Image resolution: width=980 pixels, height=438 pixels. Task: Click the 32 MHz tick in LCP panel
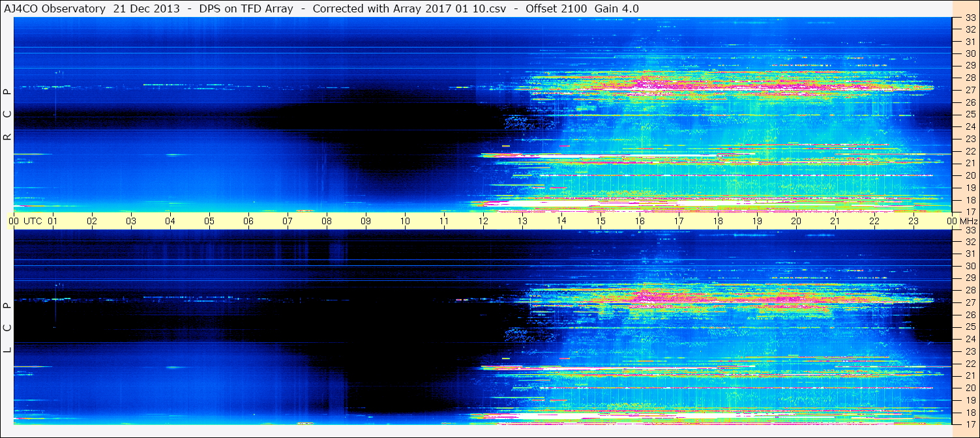[970, 241]
